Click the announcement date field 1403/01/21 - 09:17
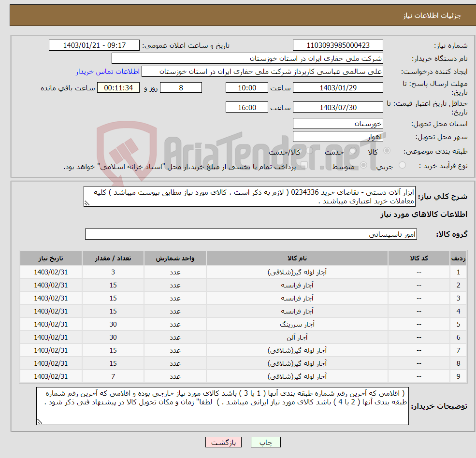 click(x=94, y=45)
